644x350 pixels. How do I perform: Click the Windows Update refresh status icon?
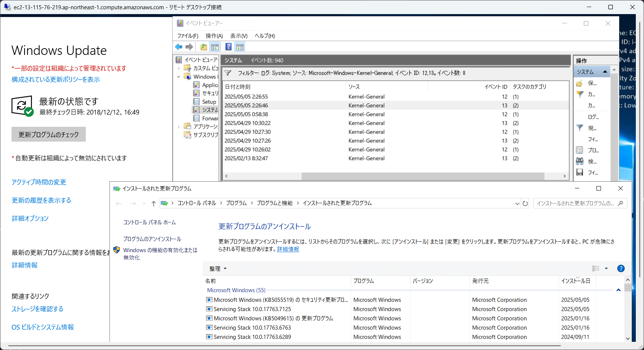coord(22,106)
